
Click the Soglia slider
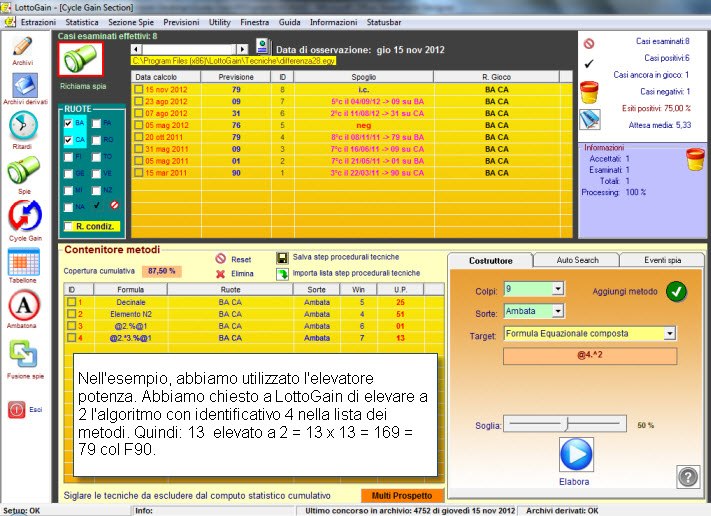pos(565,424)
